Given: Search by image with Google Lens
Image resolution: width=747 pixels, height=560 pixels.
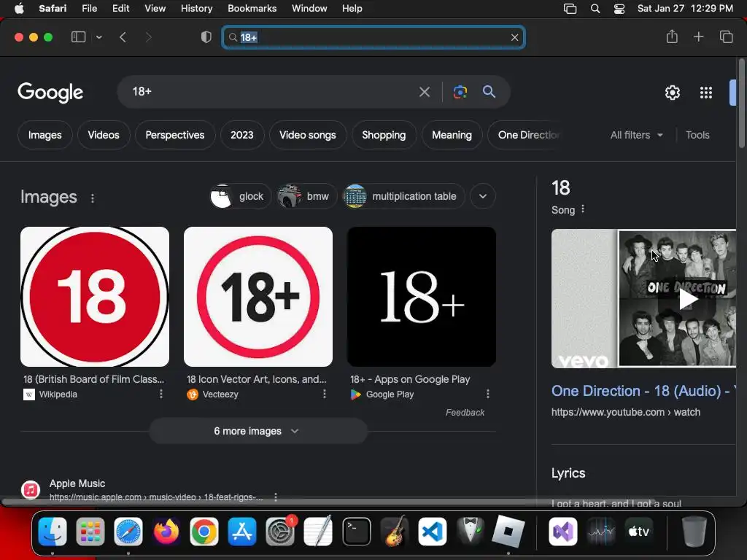Looking at the screenshot, I should click(460, 92).
